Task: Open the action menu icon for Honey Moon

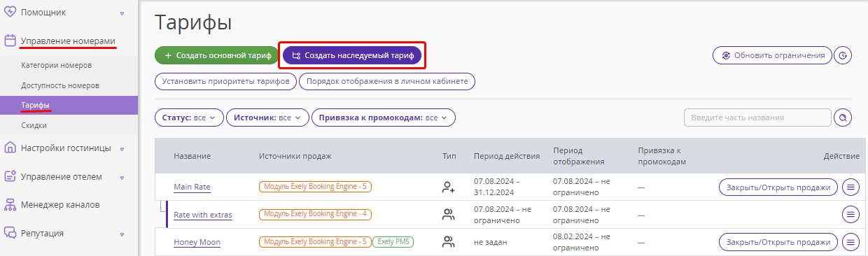Action: [850, 242]
